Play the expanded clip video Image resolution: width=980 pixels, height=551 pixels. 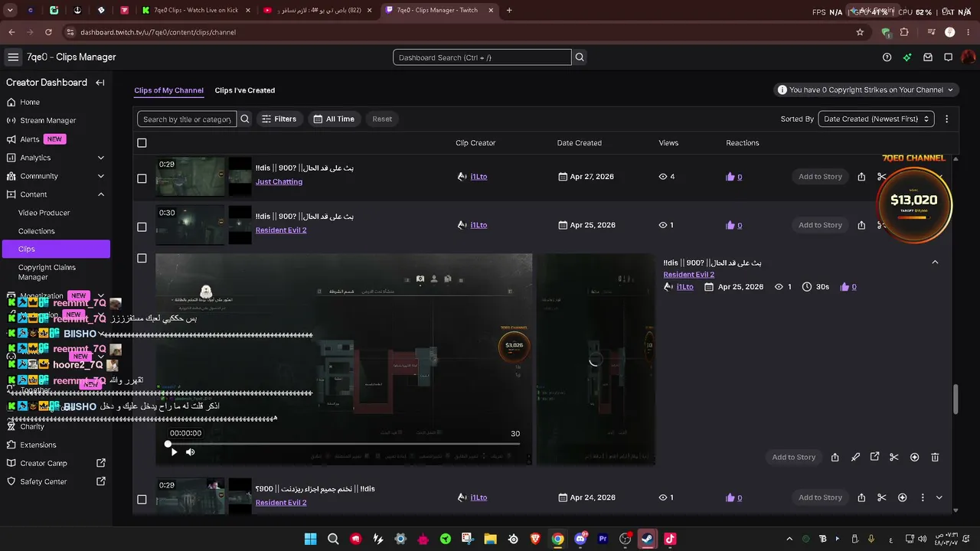coord(174,452)
